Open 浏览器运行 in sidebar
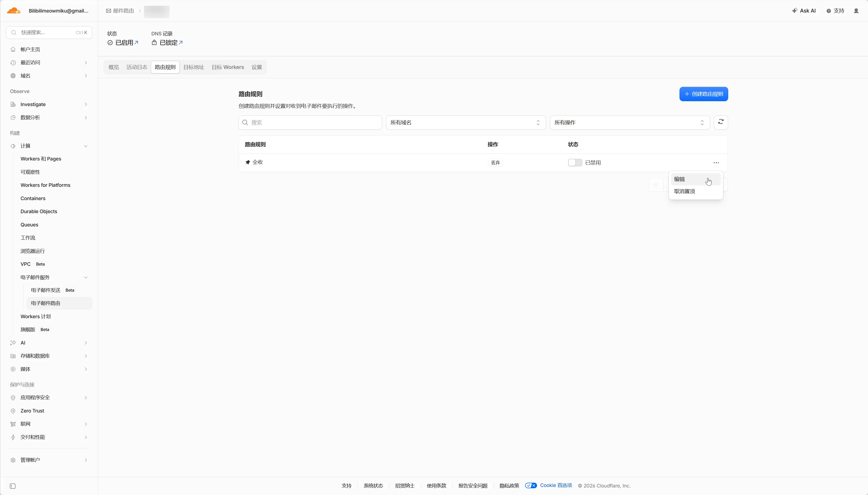 (33, 251)
